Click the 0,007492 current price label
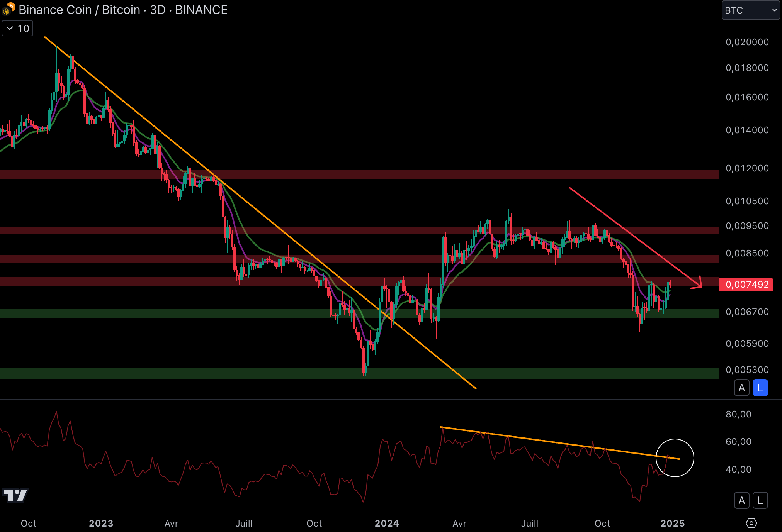Screen dimensions: 782x532 click(x=746, y=285)
